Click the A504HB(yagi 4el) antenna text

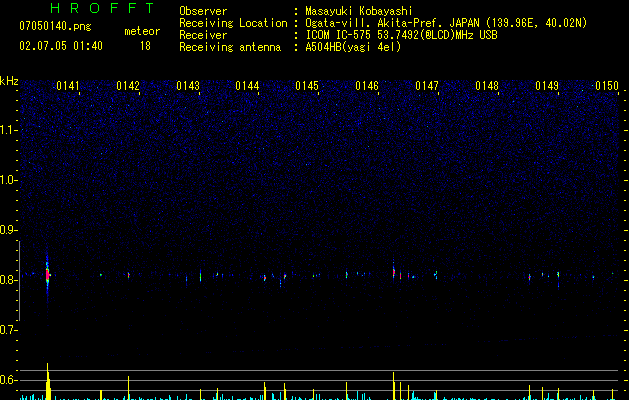[353, 47]
